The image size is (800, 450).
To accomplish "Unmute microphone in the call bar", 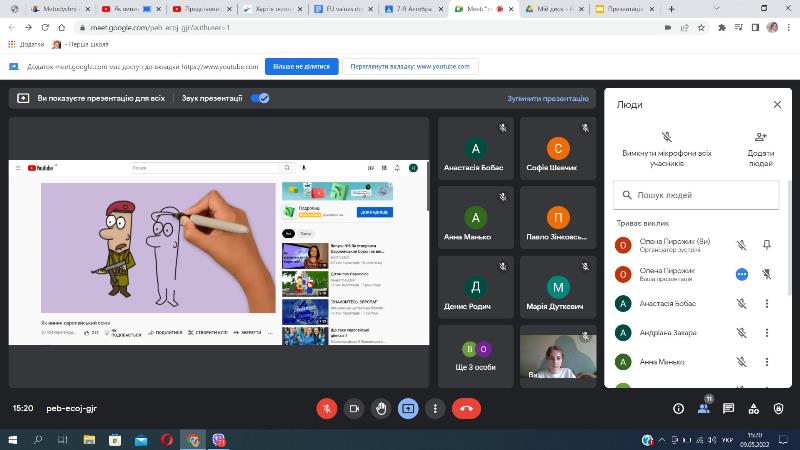I will pos(326,408).
